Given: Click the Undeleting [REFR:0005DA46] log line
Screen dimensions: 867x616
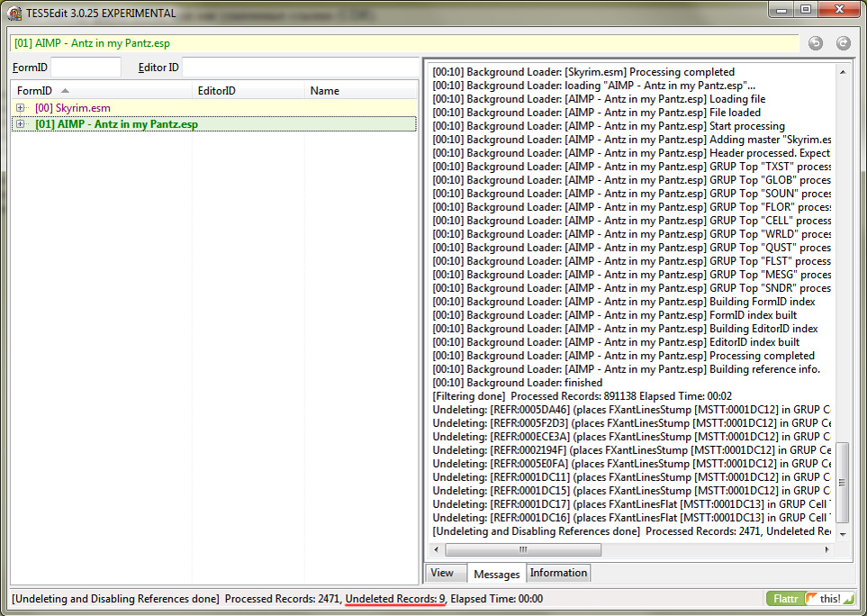Looking at the screenshot, I should 631,410.
